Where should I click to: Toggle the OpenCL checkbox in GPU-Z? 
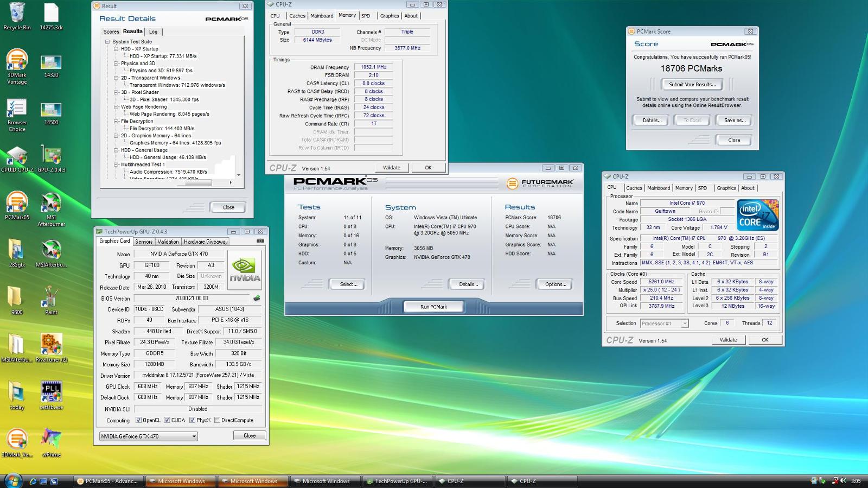(x=138, y=420)
